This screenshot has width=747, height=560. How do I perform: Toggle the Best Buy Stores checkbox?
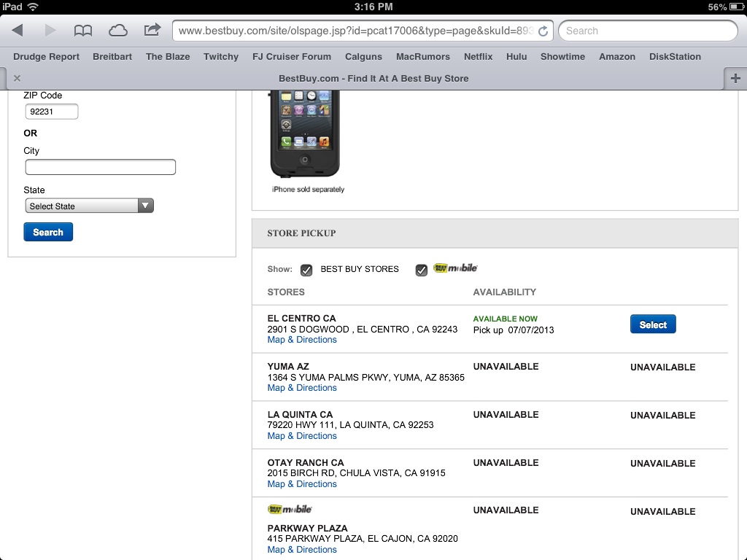coord(306,270)
